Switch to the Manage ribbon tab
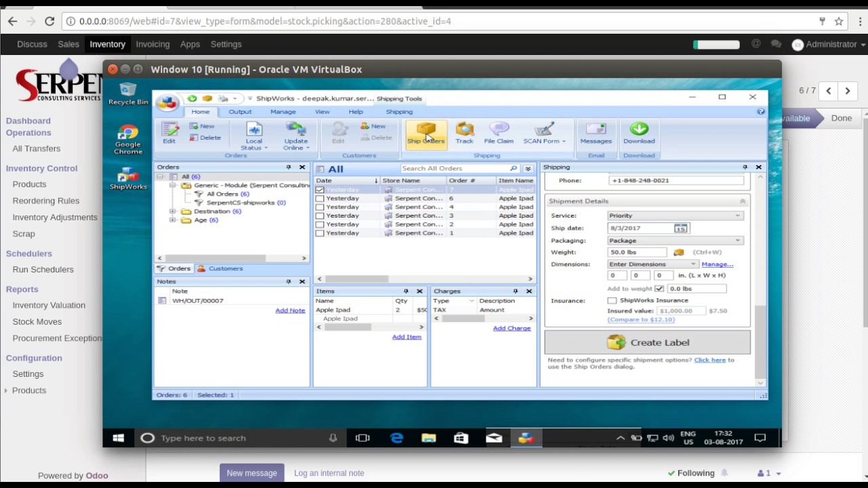This screenshot has height=488, width=868. pos(283,112)
